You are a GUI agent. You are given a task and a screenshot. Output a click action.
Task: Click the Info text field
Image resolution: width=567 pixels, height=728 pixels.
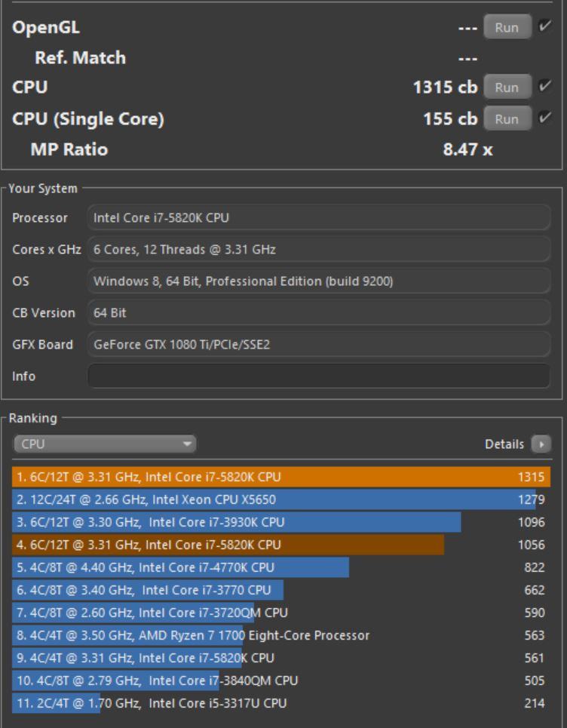pos(319,376)
